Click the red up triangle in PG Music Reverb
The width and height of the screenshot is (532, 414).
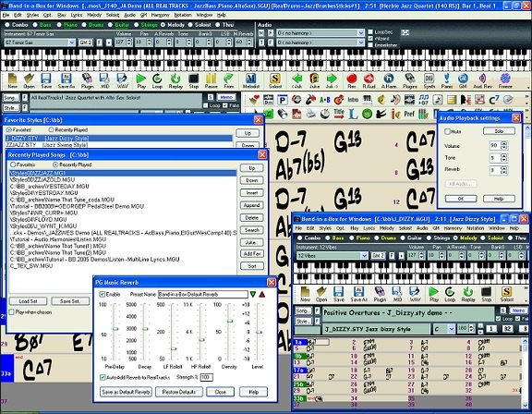tap(262, 294)
